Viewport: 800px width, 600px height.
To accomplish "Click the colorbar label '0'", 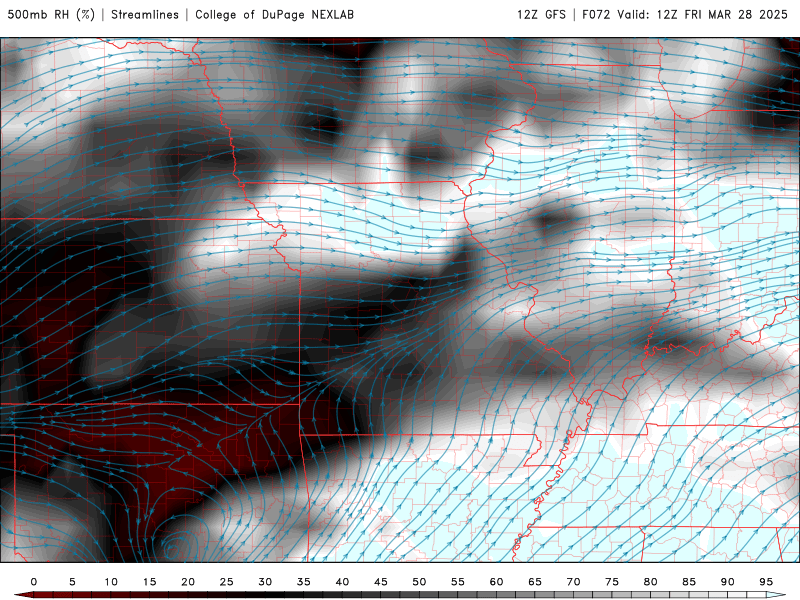I will click(34, 582).
